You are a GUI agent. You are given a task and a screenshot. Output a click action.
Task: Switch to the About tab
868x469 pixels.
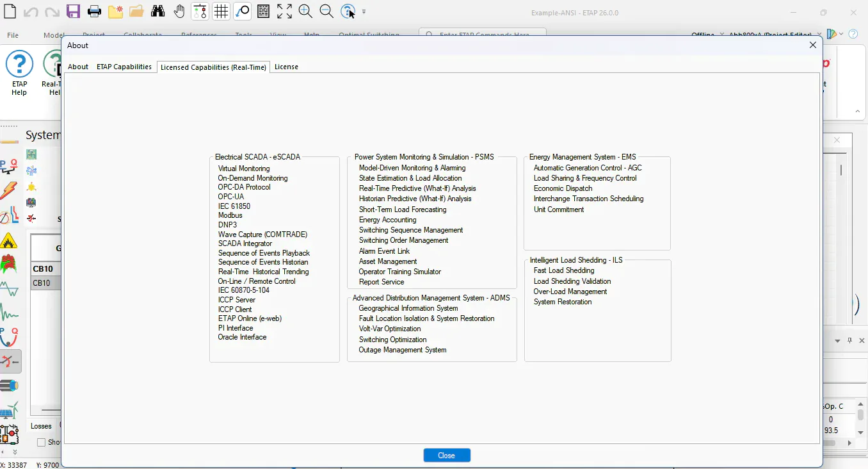coord(78,67)
